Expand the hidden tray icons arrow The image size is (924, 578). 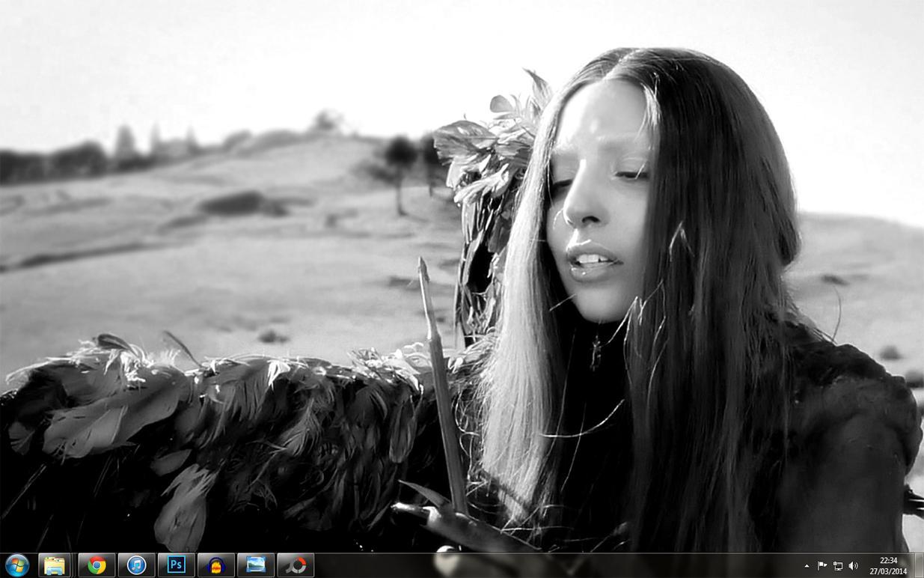click(x=807, y=566)
